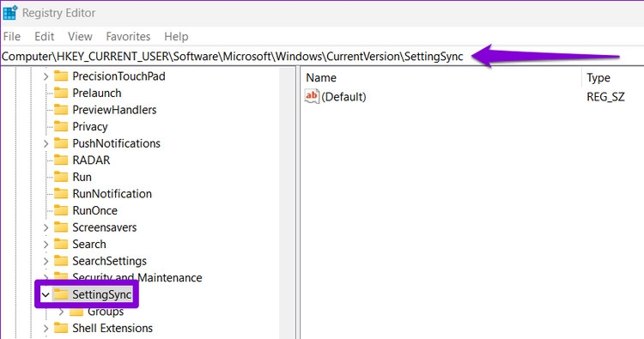
Task: Expand the SearchSettings key
Action: point(46,262)
